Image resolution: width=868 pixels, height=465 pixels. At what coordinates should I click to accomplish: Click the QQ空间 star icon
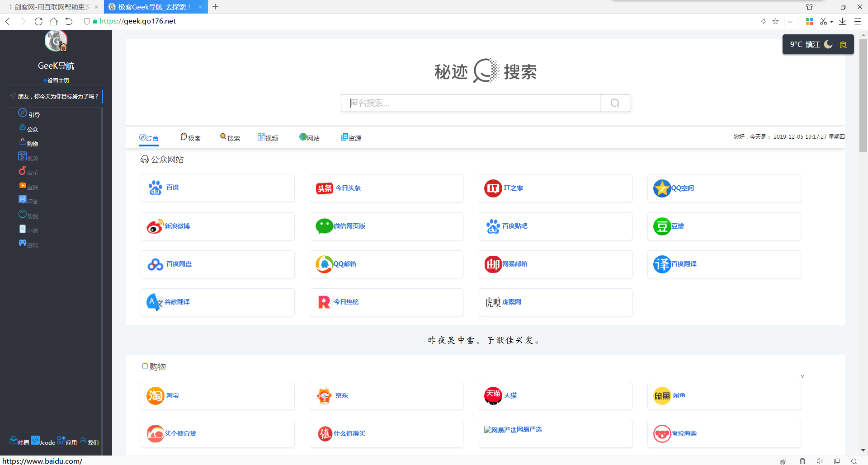(x=662, y=188)
